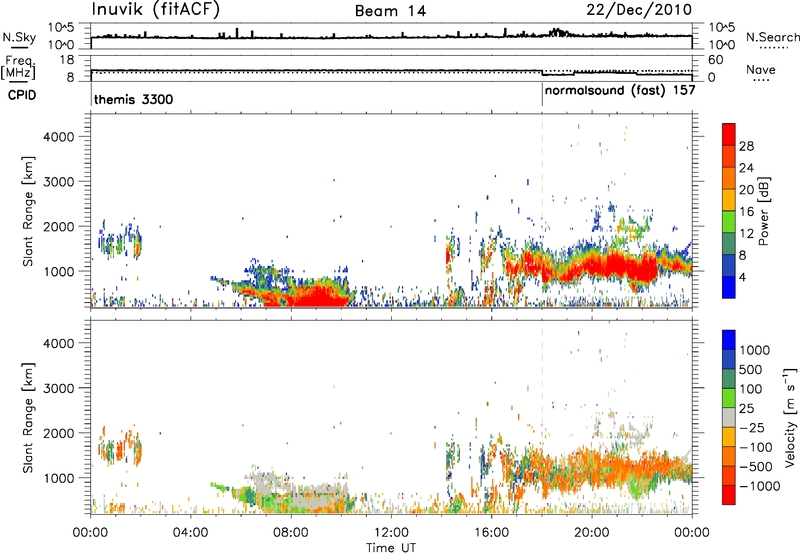Viewport: 800px width, 554px height.
Task: Click the 'N.Sky' legend label
Action: tap(19, 37)
